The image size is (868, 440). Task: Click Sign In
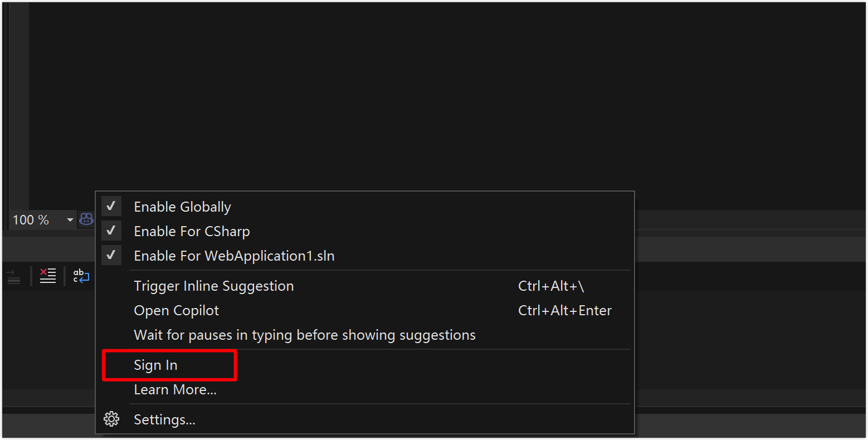156,365
